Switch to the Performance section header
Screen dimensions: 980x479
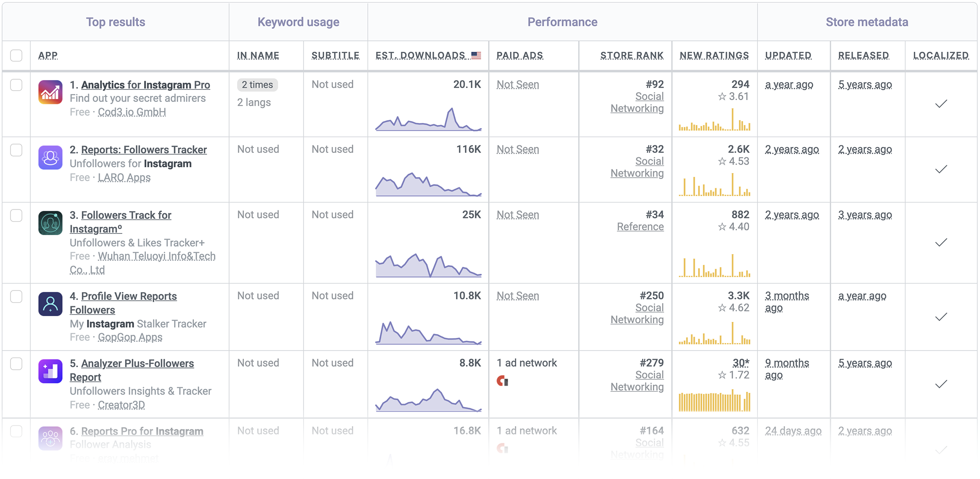pyautogui.click(x=562, y=21)
